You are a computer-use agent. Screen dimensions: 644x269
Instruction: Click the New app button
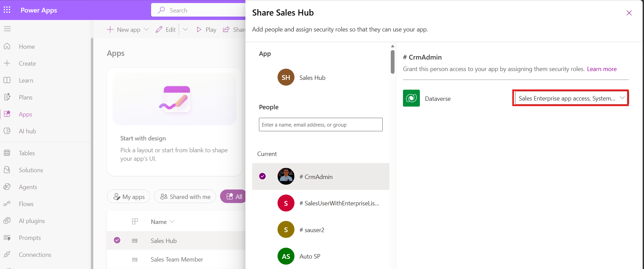(x=123, y=30)
